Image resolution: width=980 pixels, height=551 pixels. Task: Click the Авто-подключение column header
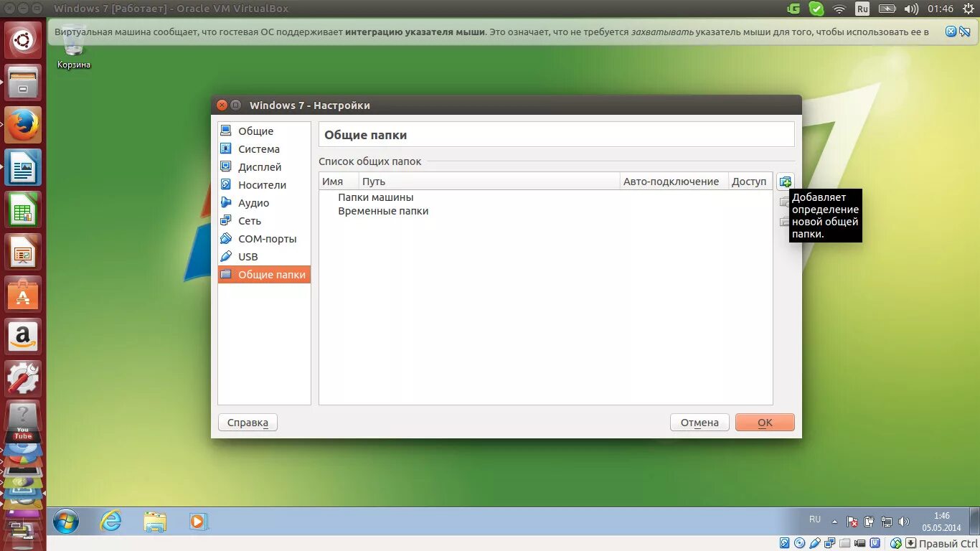click(x=674, y=182)
